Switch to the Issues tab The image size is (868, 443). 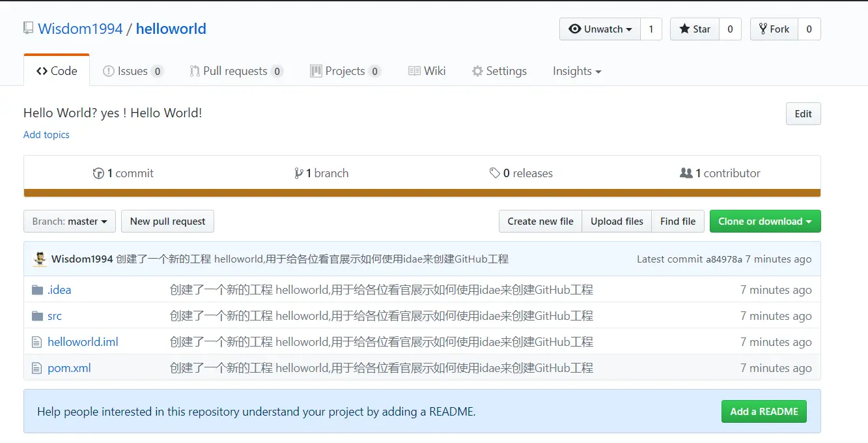click(133, 71)
